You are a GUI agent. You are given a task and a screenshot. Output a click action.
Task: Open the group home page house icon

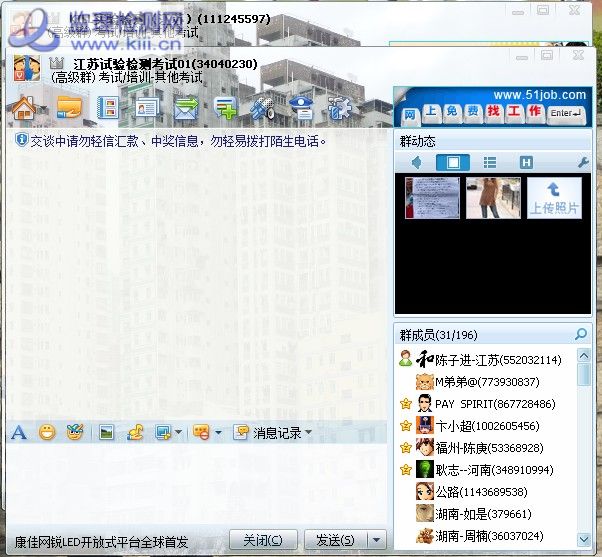click(x=23, y=107)
